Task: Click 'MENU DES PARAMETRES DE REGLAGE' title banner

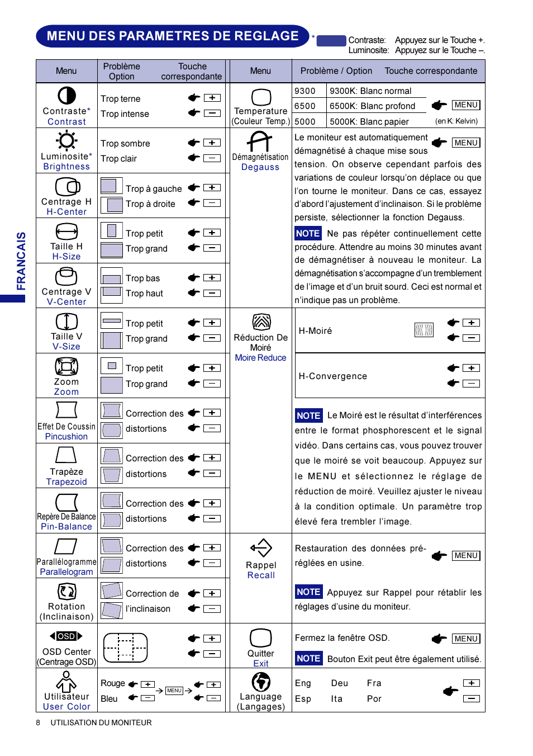Action: (x=173, y=36)
